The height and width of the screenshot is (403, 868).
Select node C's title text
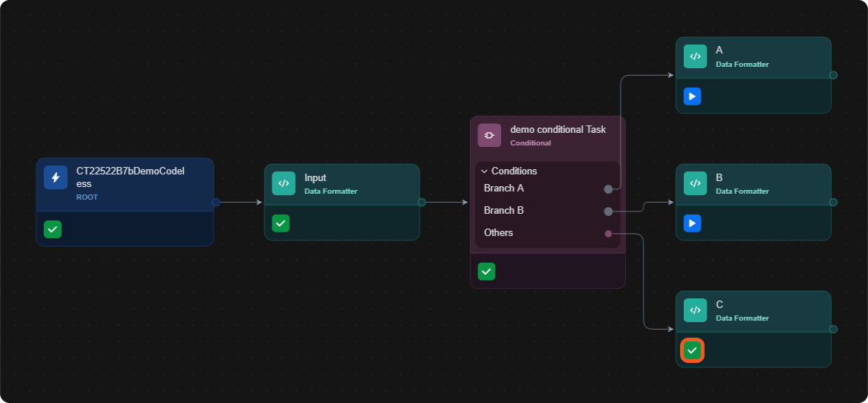pos(719,304)
